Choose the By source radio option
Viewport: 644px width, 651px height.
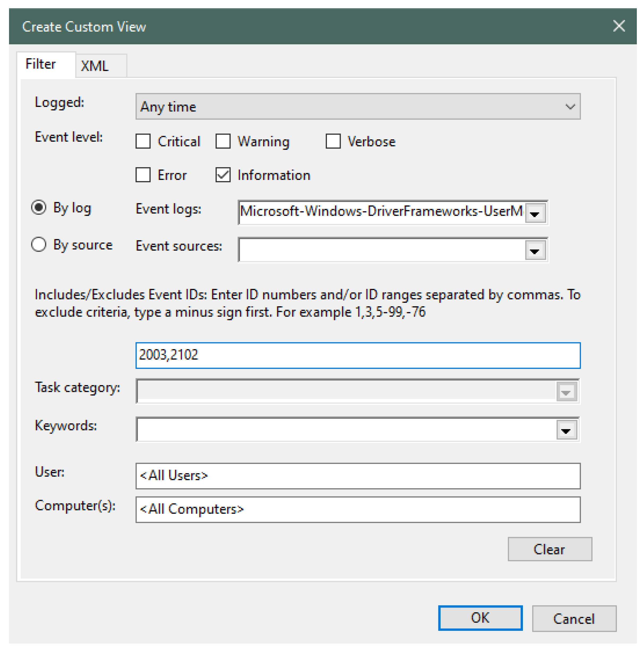pos(39,244)
